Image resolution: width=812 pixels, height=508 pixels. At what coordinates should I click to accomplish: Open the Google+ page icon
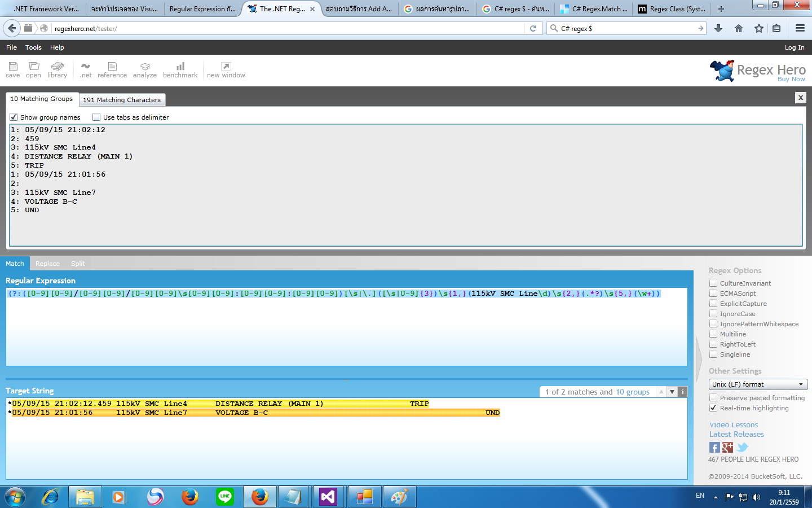coord(728,448)
